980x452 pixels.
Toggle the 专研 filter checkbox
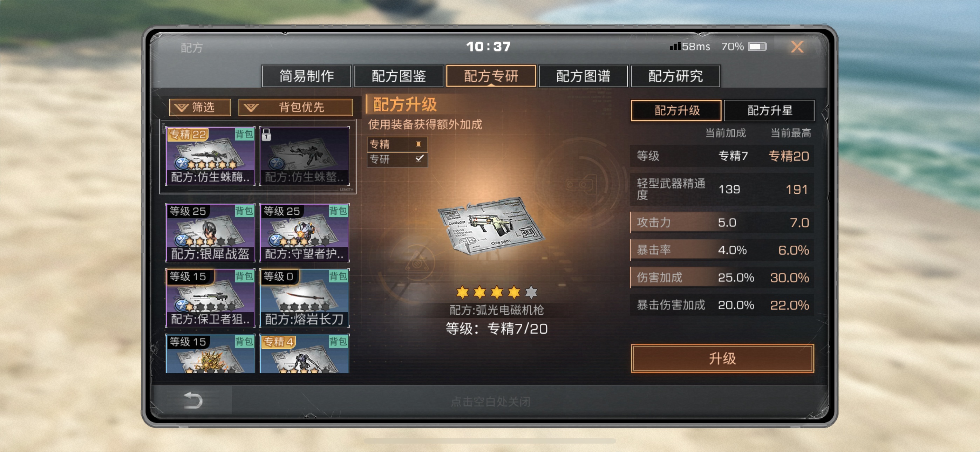(419, 158)
